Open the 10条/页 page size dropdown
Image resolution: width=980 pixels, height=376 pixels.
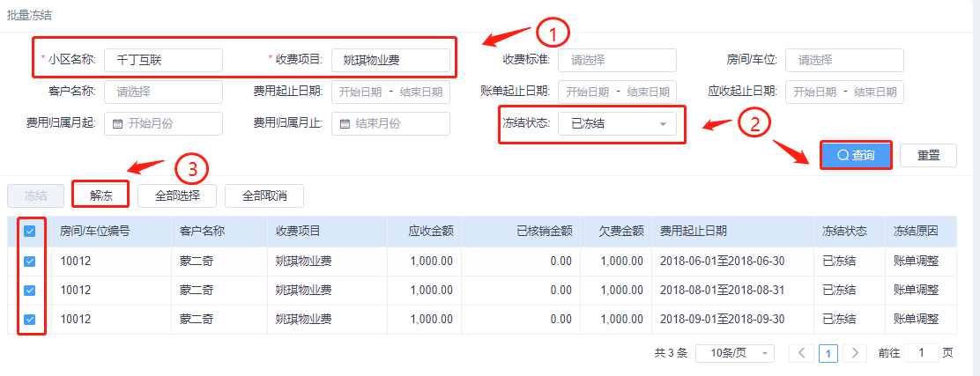pyautogui.click(x=735, y=353)
